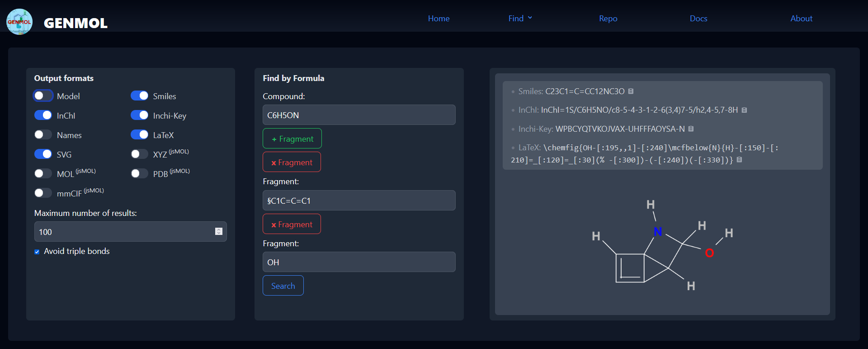Screen dimensions: 868x349
Task: Open the Repo navigation link
Action: (x=608, y=19)
